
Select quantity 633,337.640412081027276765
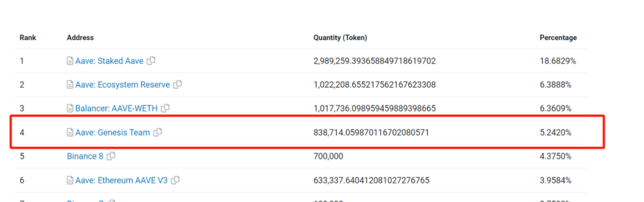[x=372, y=180]
